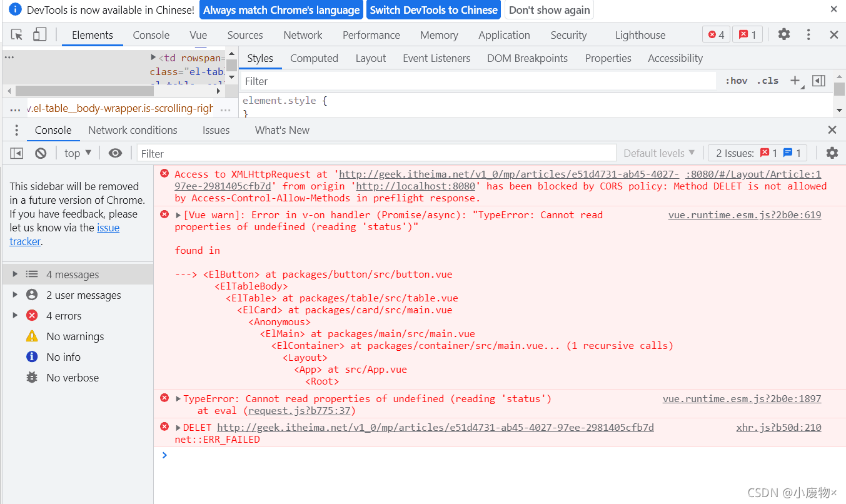Screen dimensions: 846x504
Task: Click Switch DevTools to Chinese button
Action: (x=433, y=10)
